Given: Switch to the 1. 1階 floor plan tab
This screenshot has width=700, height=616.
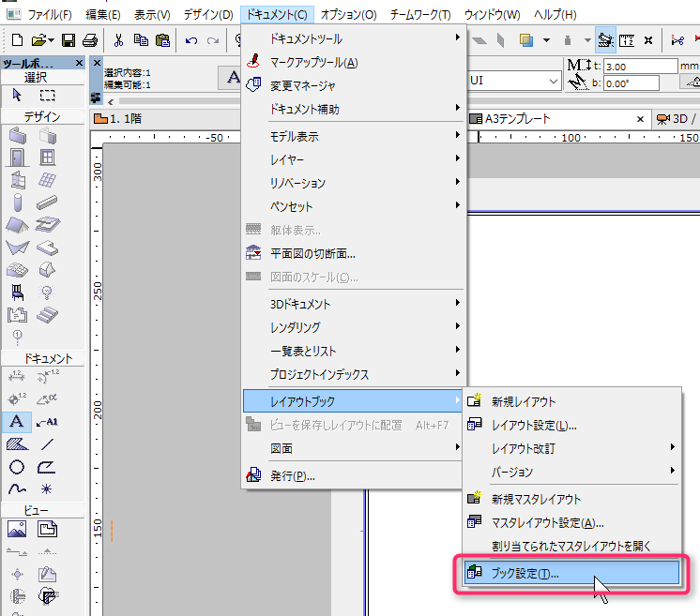Looking at the screenshot, I should coord(166,119).
